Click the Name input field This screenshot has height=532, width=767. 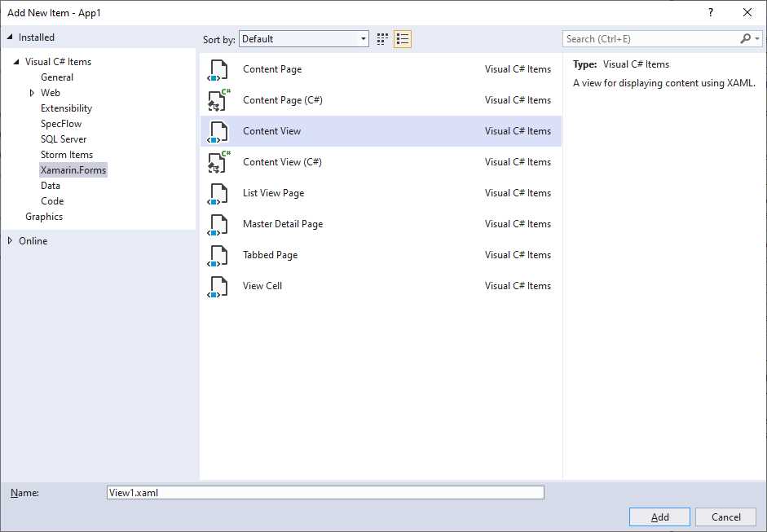coord(326,492)
